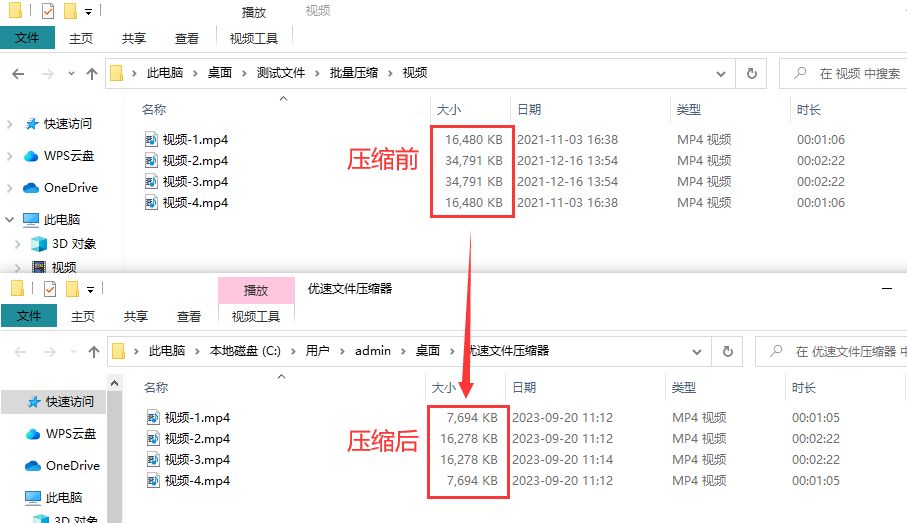This screenshot has width=907, height=523.
Task: Click the 视频-3.mp4 file icon in the bottom window
Action: (153, 459)
